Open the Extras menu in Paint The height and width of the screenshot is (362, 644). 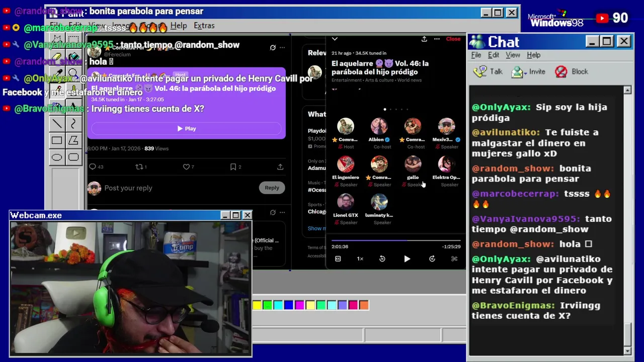click(204, 26)
